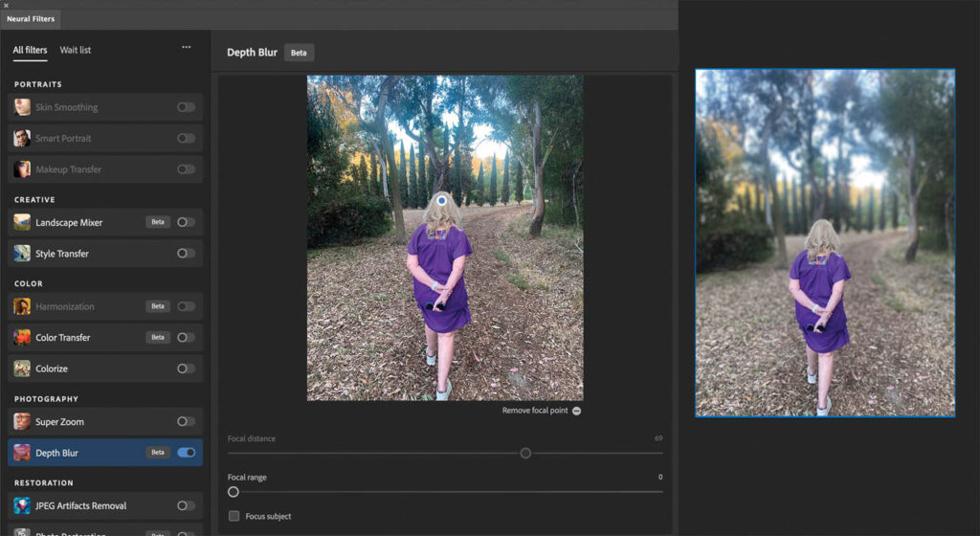Select the Super Zoom filter label
This screenshot has height=536, width=980.
[x=59, y=422]
